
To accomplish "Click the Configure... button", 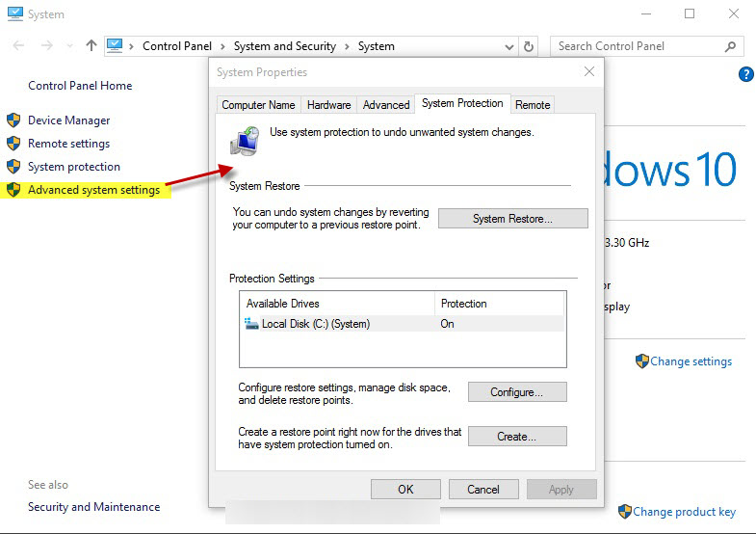I will coord(517,392).
